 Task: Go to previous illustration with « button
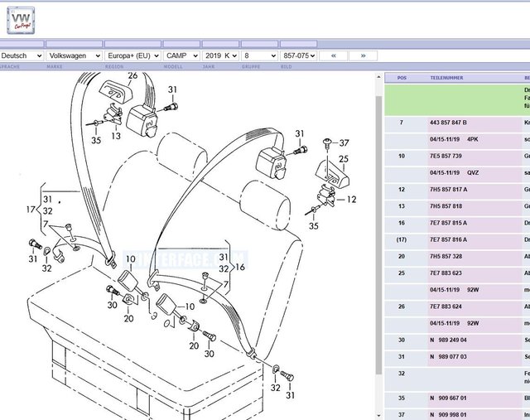pyautogui.click(x=333, y=56)
